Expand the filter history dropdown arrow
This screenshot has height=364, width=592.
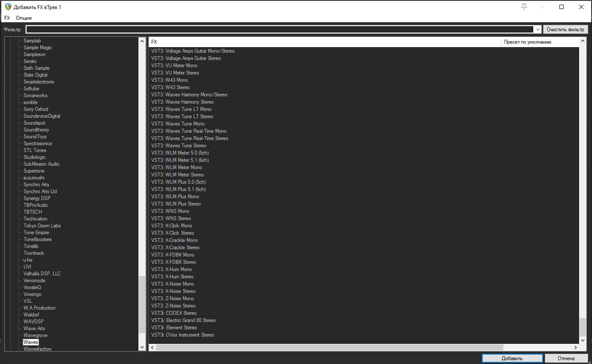(538, 30)
